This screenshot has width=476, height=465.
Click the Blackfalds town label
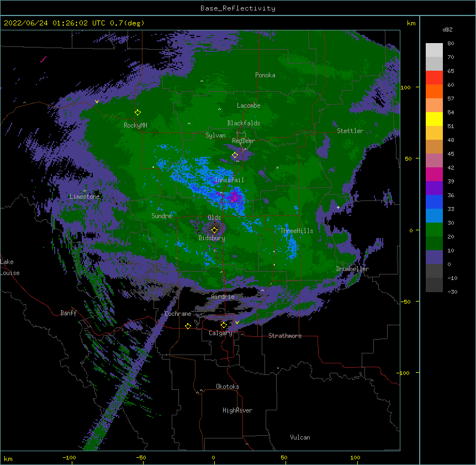tap(244, 123)
